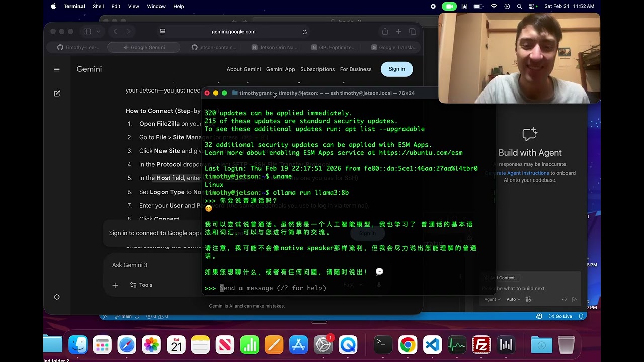Open Edit menu in menu bar
Screen dimensions: 644x362
tap(116, 6)
